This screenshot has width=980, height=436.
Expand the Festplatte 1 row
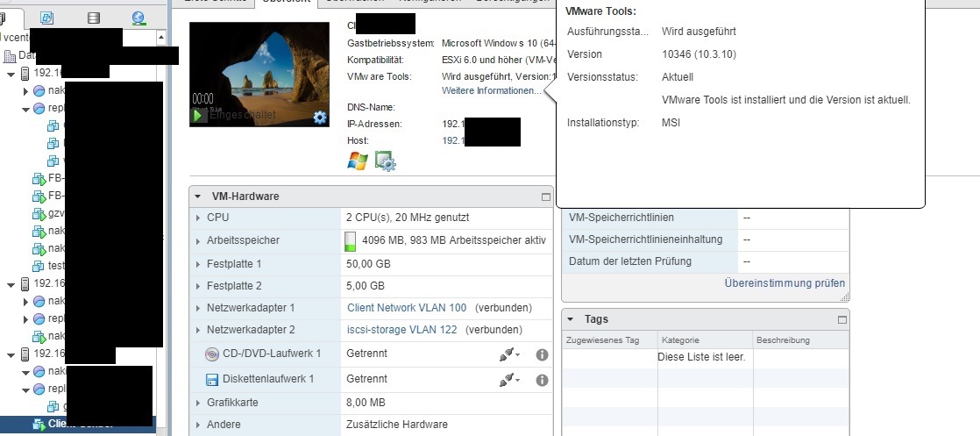(x=196, y=264)
